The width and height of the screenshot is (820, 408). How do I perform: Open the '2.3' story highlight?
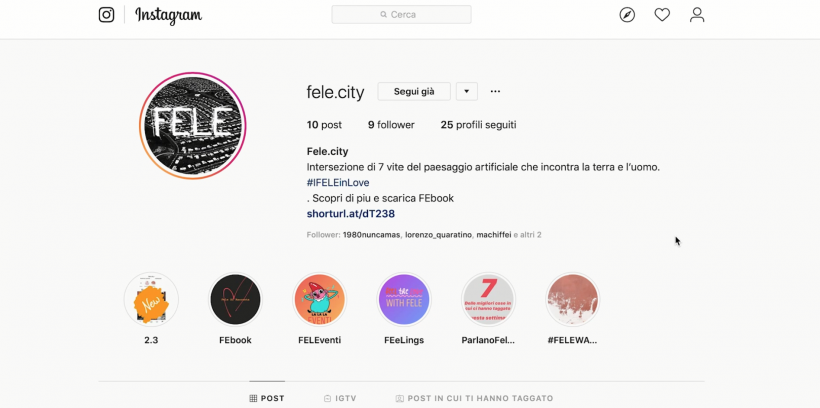[x=151, y=300]
